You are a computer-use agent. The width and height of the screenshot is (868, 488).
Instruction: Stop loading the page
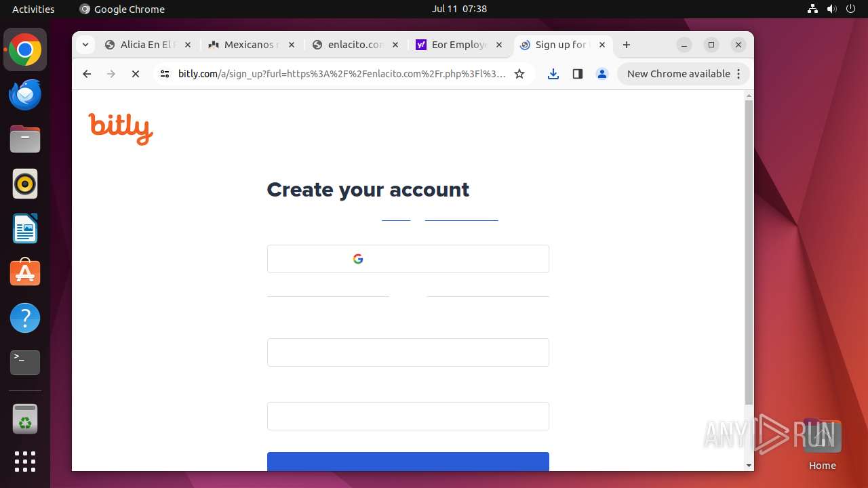pos(136,74)
